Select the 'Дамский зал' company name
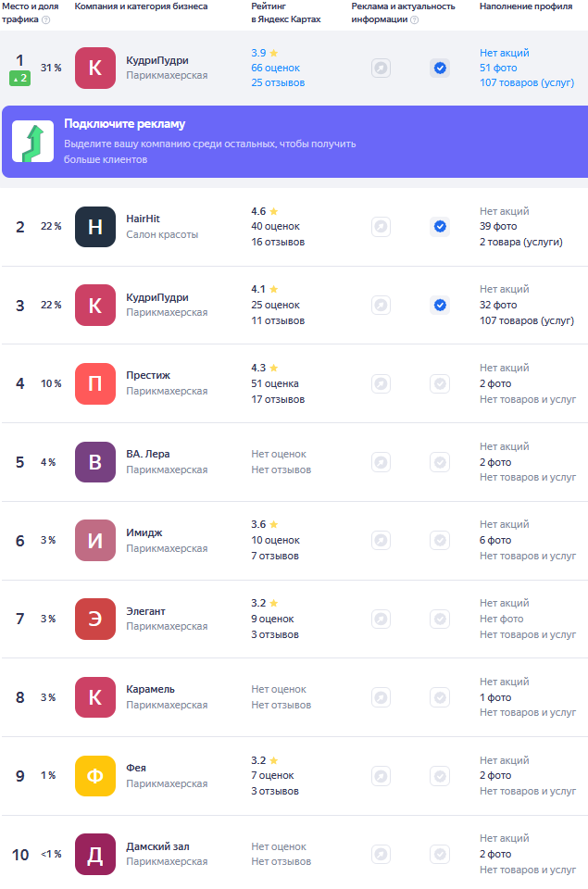The height and width of the screenshot is (889, 588). (157, 846)
